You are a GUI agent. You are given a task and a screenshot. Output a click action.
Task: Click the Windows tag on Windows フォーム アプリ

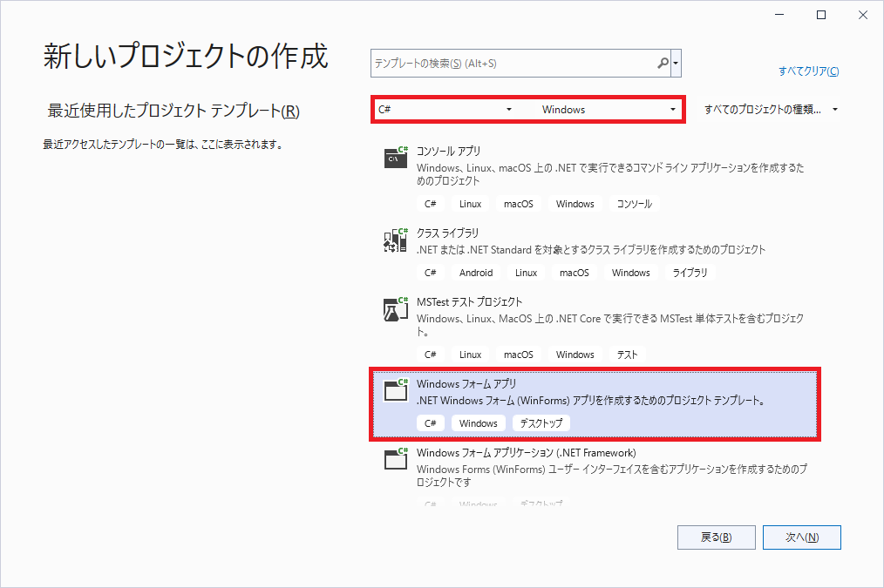(478, 423)
